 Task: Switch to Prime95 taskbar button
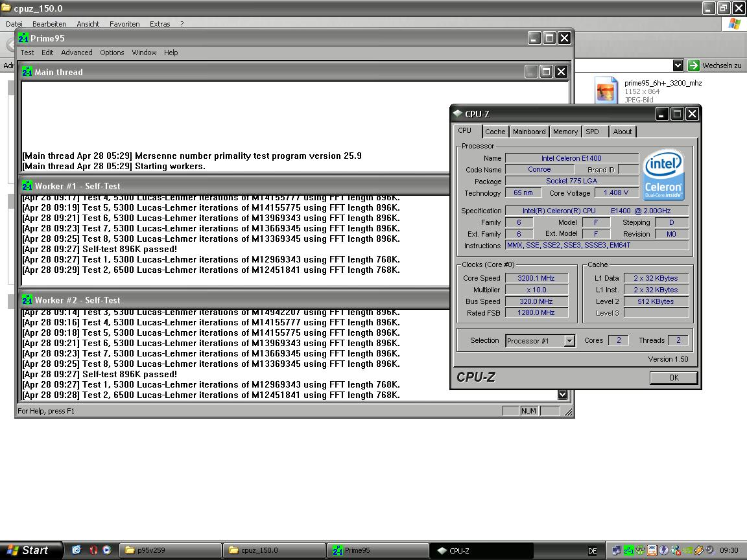point(377,550)
